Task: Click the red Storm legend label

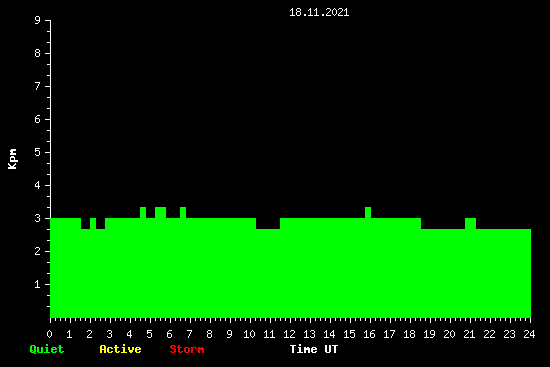Action: pos(187,349)
